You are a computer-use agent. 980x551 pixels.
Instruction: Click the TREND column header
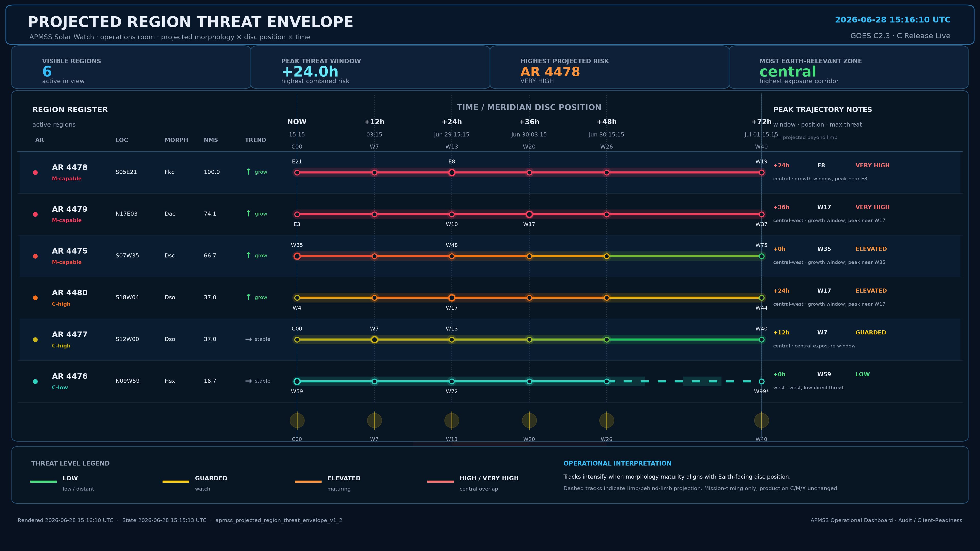[255, 140]
